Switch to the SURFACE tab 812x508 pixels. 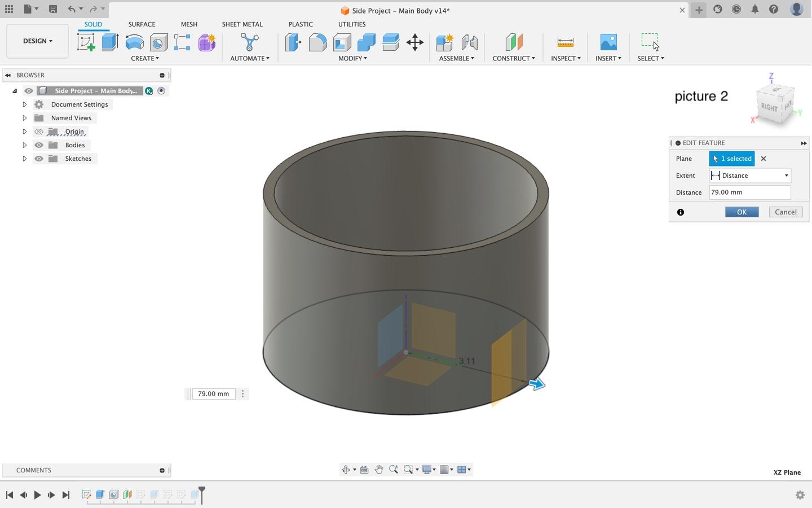coord(142,24)
